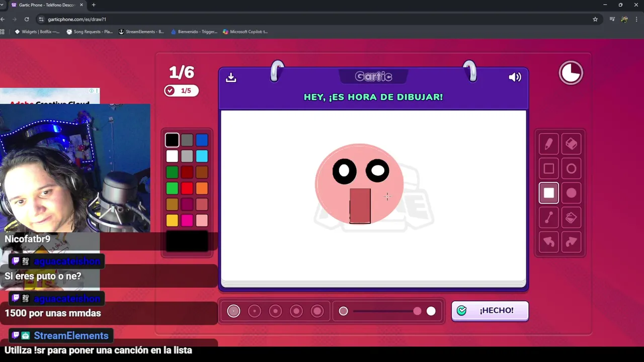This screenshot has height=362, width=644.
Task: Go back in browser history
Action: click(x=3, y=19)
